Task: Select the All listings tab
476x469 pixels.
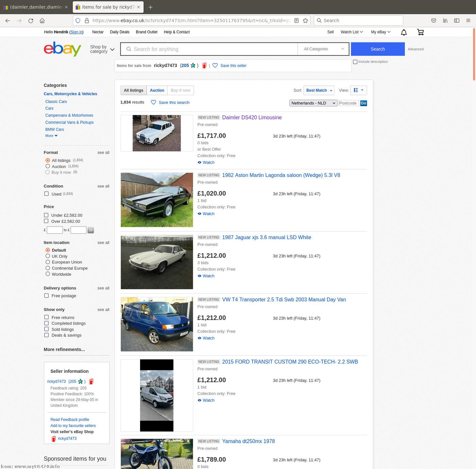Action: 134,90
